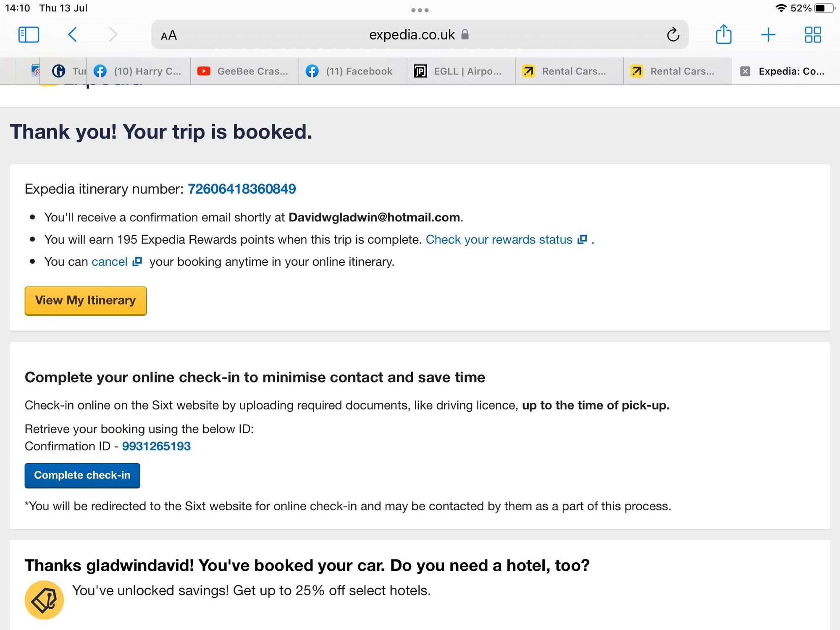Open a new browser tab
This screenshot has width=840, height=630.
pos(768,34)
